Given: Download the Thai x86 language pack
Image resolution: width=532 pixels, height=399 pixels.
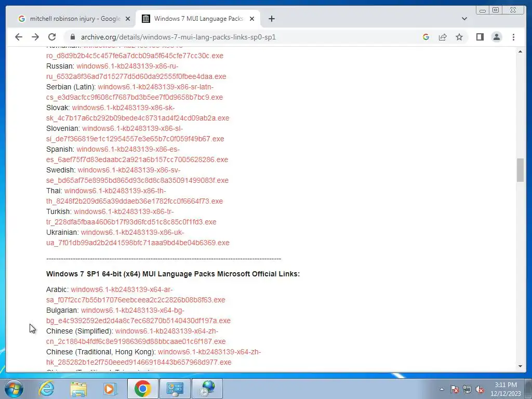Looking at the screenshot, I should pyautogui.click(x=135, y=196).
